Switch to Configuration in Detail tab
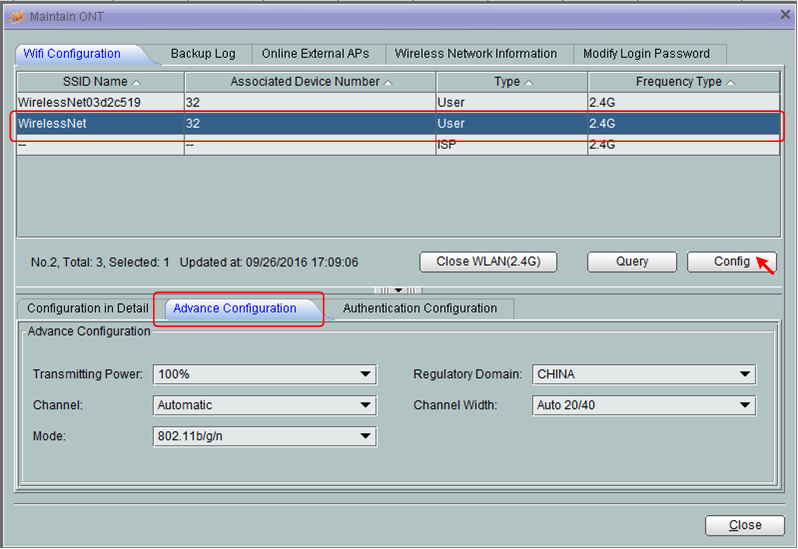Screen dimensions: 798x549 88,309
